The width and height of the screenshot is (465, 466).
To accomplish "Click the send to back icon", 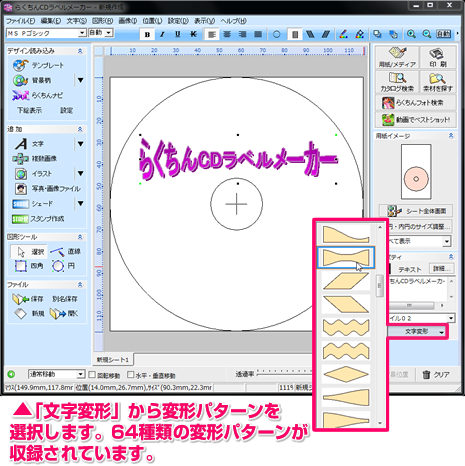I will (x=393, y=34).
